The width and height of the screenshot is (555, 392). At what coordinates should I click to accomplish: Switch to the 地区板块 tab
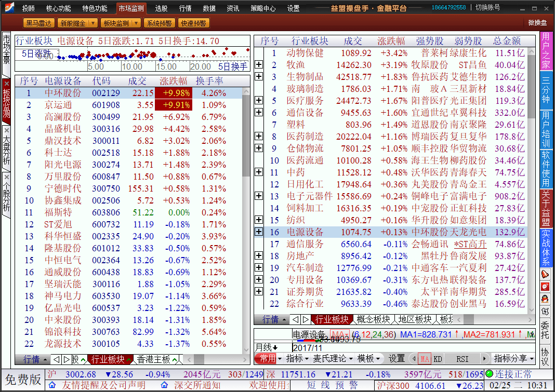click(x=415, y=320)
